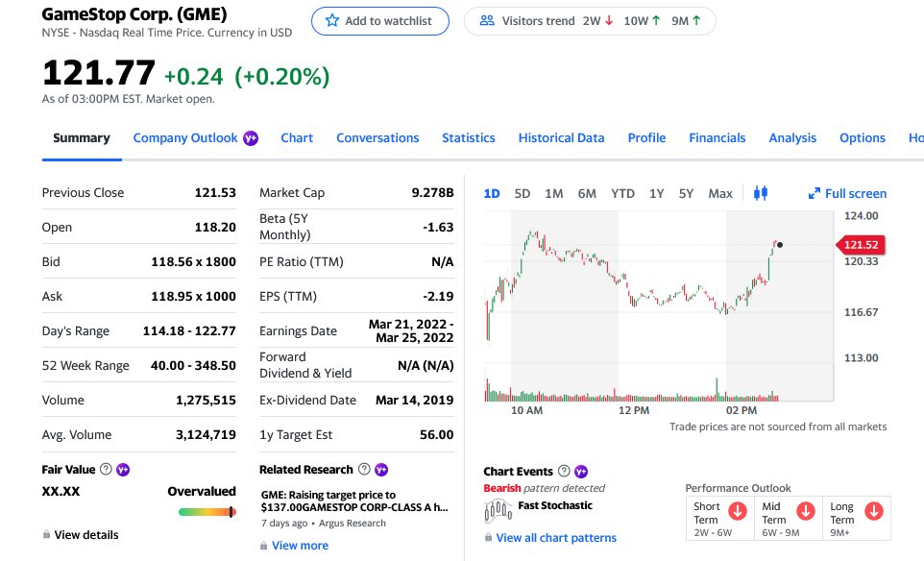
Task: Click the Mid Term down arrow indicator
Action: coord(806,511)
